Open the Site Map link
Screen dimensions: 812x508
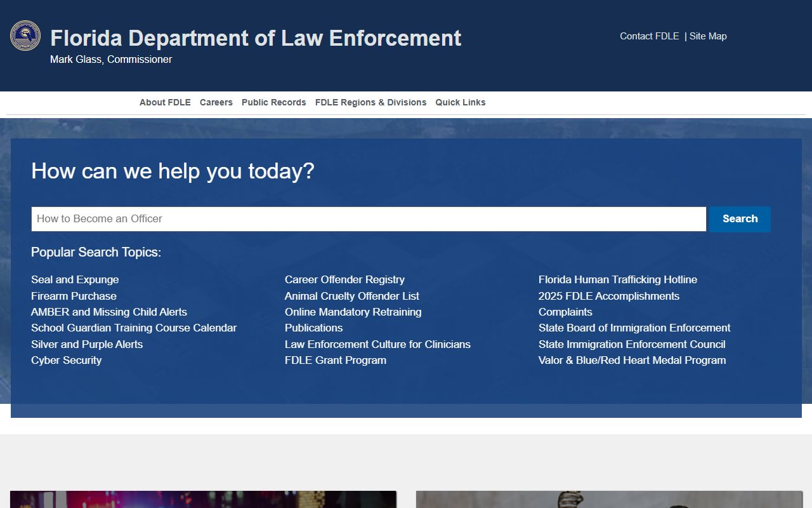[x=708, y=36]
